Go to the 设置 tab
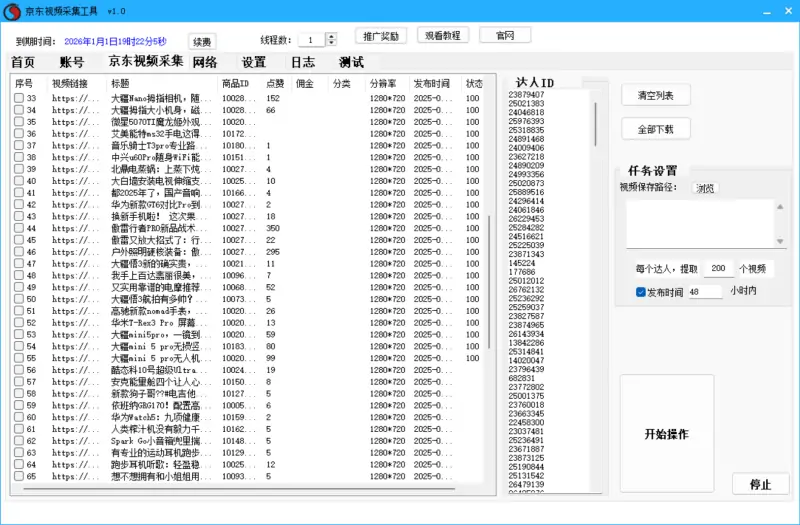800x525 pixels. tap(254, 62)
